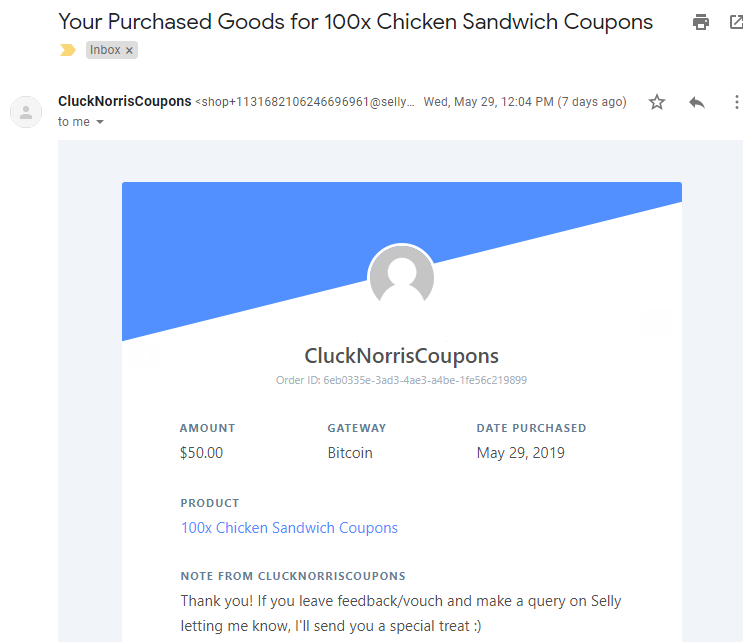The height and width of the screenshot is (642, 743).
Task: Click the print email icon
Action: pos(700,22)
